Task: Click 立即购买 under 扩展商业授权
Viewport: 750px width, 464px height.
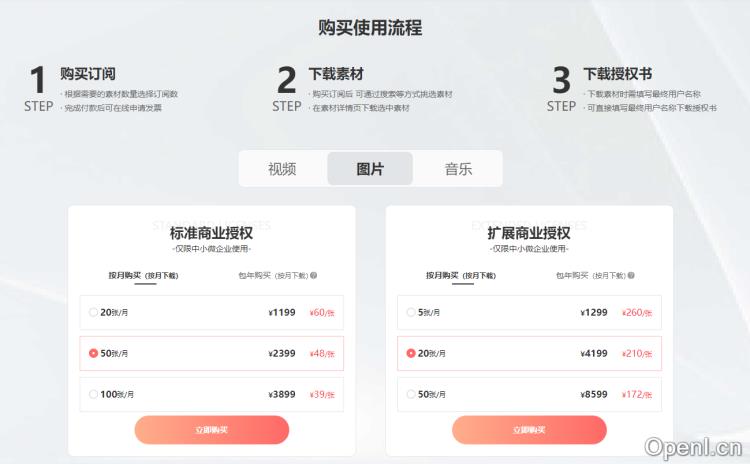Action: click(x=529, y=430)
